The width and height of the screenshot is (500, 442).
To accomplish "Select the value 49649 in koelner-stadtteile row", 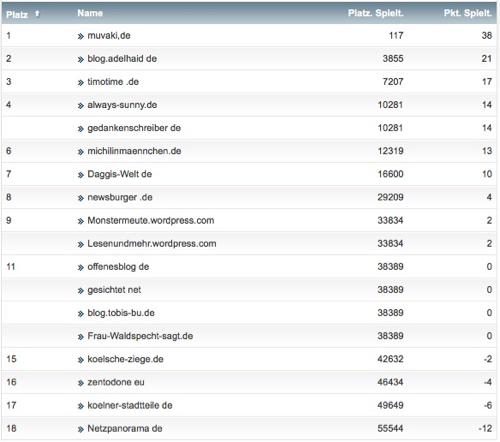I will 390,405.
